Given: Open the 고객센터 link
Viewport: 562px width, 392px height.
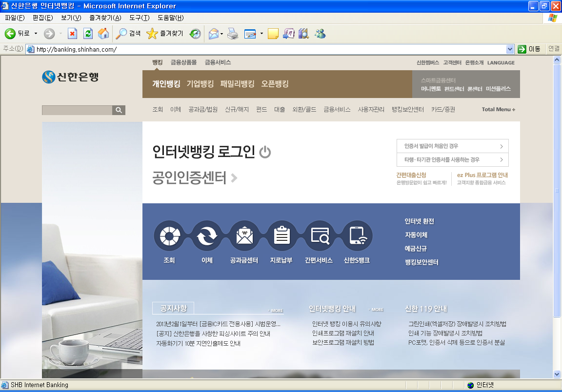Looking at the screenshot, I should (x=452, y=63).
